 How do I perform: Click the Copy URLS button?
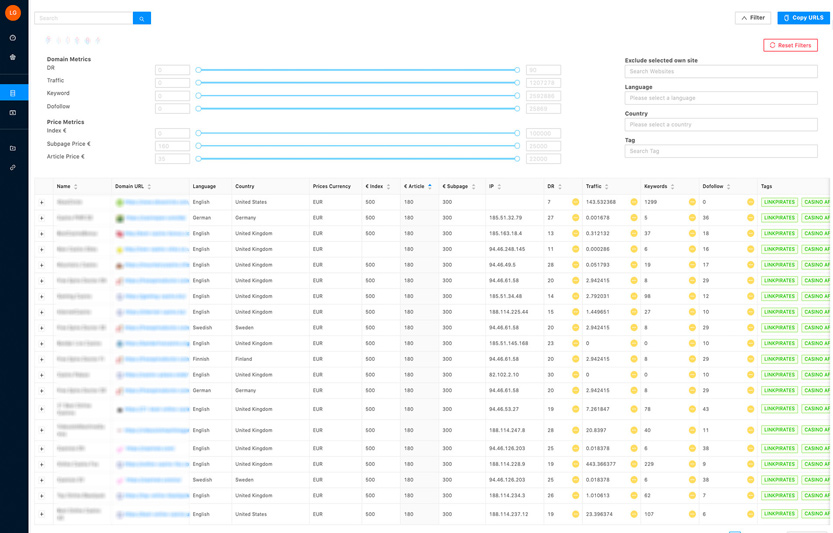click(x=803, y=18)
